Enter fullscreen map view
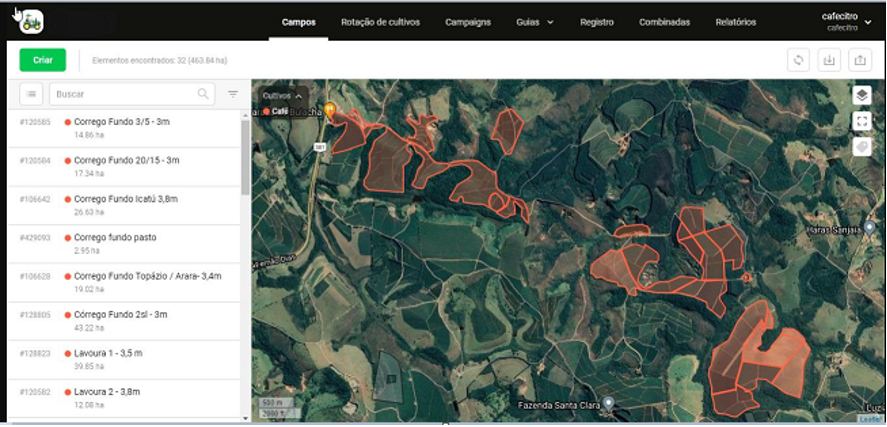 (862, 121)
